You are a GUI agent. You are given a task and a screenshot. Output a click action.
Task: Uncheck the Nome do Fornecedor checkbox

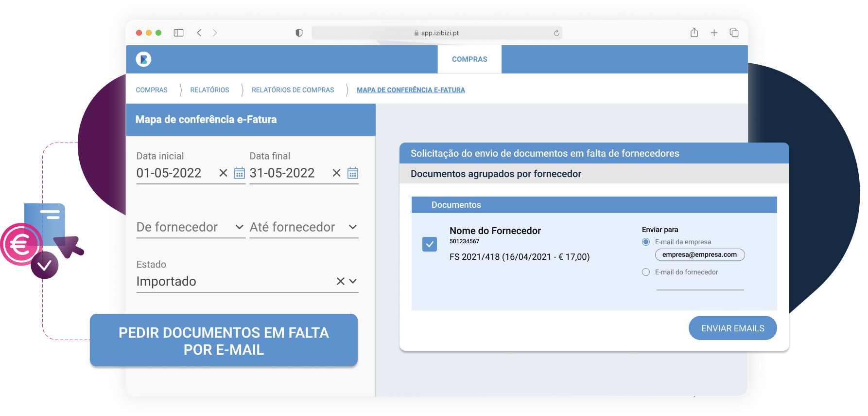(x=430, y=244)
